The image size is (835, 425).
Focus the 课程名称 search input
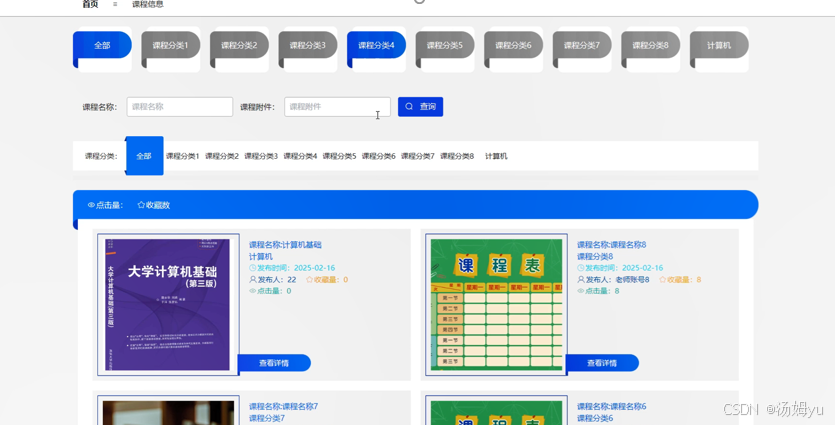[x=179, y=107]
